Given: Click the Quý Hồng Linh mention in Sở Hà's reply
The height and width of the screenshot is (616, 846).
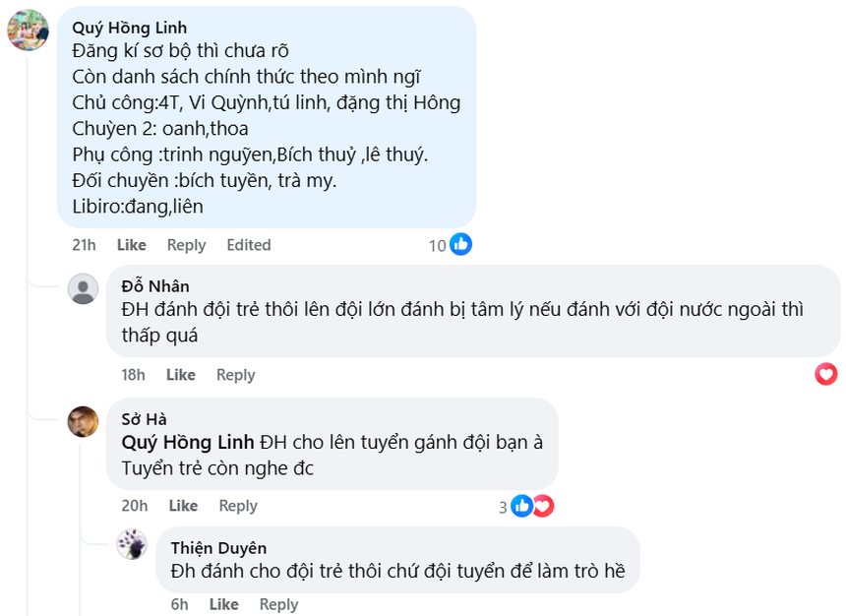Looking at the screenshot, I should [x=188, y=443].
